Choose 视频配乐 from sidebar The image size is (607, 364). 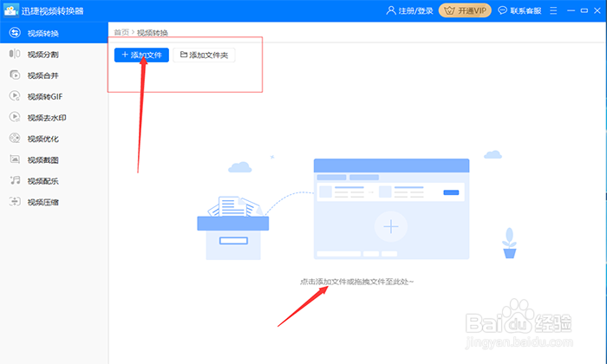pos(43,181)
